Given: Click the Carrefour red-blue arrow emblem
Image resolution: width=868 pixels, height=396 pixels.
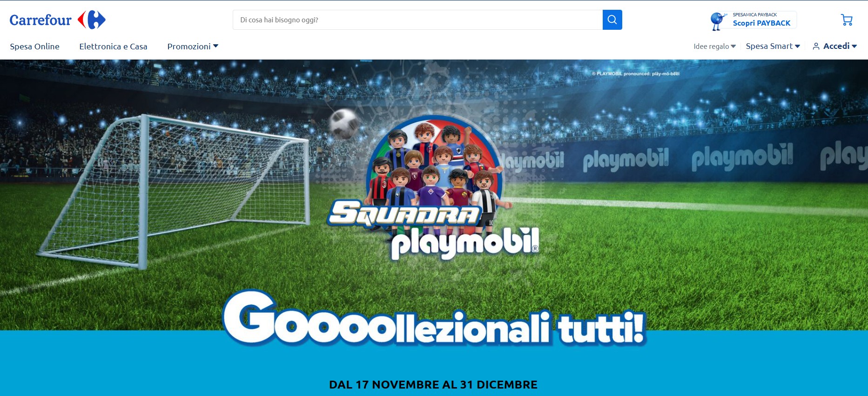Looking at the screenshot, I should point(92,20).
